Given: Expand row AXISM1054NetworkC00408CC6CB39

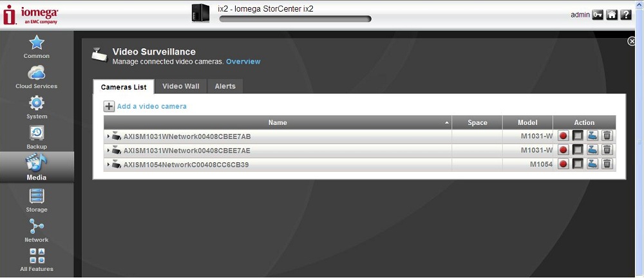Looking at the screenshot, I should [108, 165].
